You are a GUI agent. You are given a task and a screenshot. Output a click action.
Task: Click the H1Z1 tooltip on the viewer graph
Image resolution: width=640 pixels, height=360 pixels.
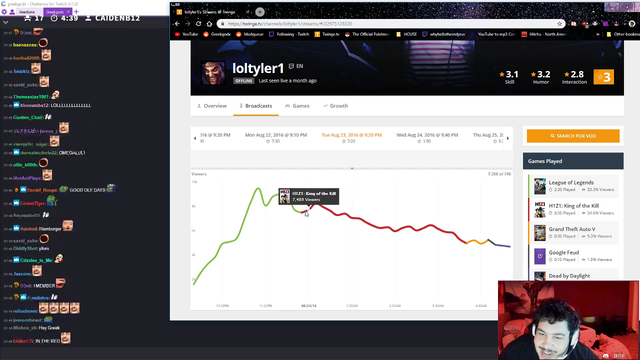click(x=309, y=196)
